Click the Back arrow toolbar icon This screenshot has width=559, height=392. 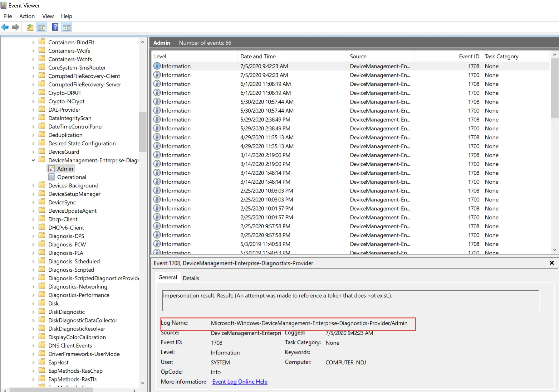pyautogui.click(x=5, y=27)
